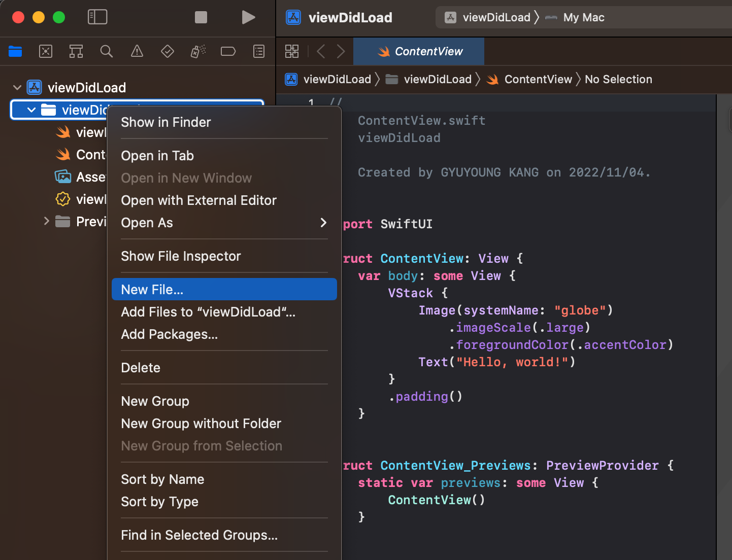Open the Open As submenu
732x560 pixels.
(224, 223)
